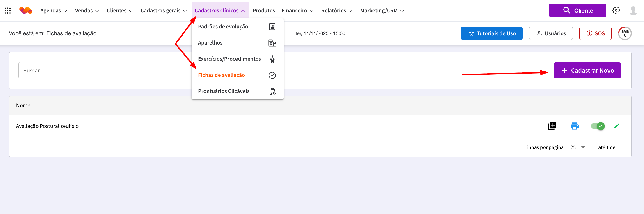Print the Avaliação Postural seufisio form
The height and width of the screenshot is (214, 644).
pyautogui.click(x=575, y=126)
